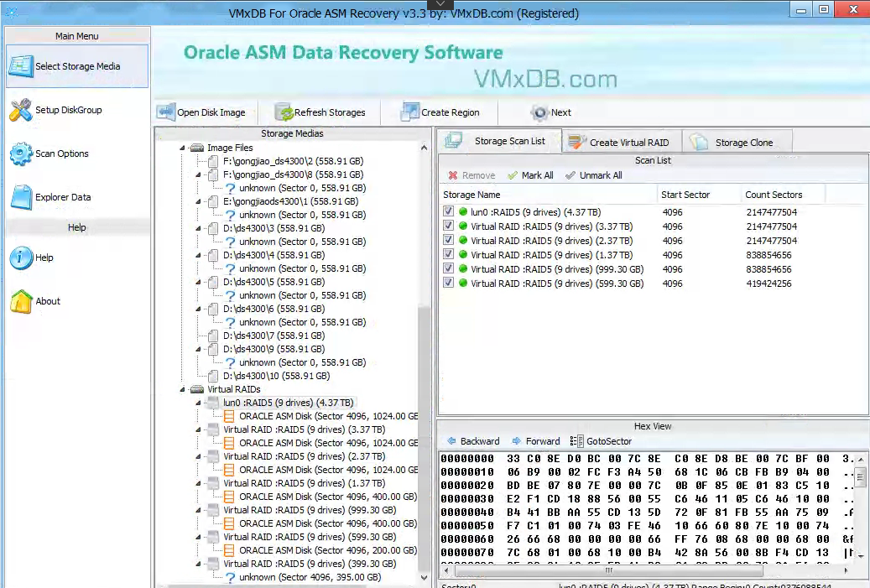Viewport: 870px width, 588px height.
Task: Select F:\gongjiao_ds4300\2 tree item
Action: pos(293,161)
